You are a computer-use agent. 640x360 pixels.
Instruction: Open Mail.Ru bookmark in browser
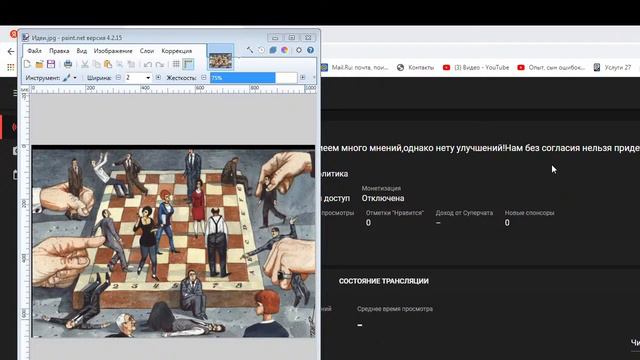pyautogui.click(x=354, y=67)
